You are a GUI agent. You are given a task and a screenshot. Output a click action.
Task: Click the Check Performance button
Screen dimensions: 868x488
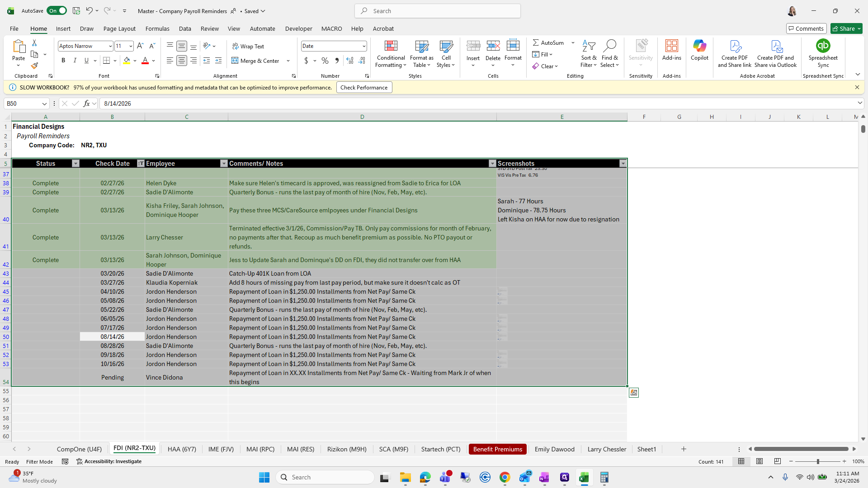(x=364, y=88)
